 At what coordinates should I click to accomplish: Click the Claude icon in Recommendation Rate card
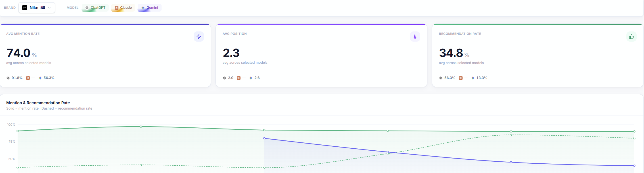pyautogui.click(x=461, y=78)
